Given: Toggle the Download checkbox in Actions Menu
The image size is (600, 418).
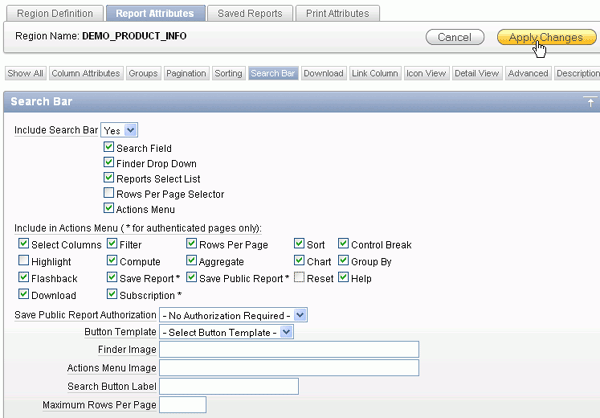Looking at the screenshot, I should (x=24, y=294).
